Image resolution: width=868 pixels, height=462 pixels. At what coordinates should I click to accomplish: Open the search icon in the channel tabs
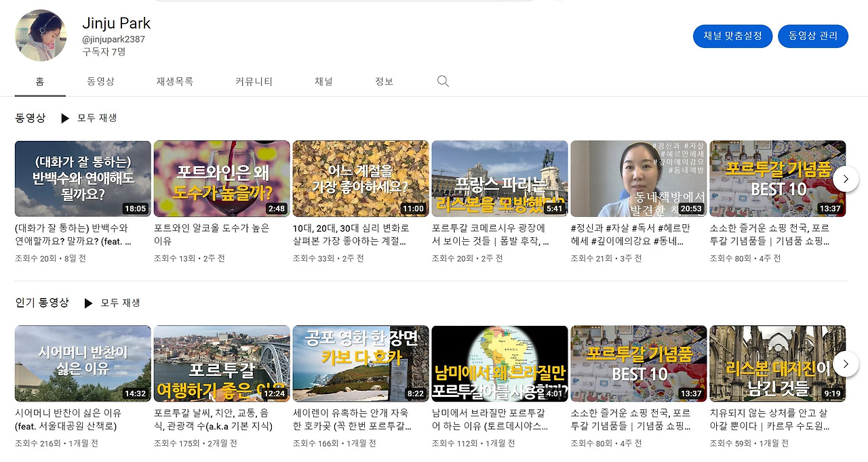(x=442, y=81)
